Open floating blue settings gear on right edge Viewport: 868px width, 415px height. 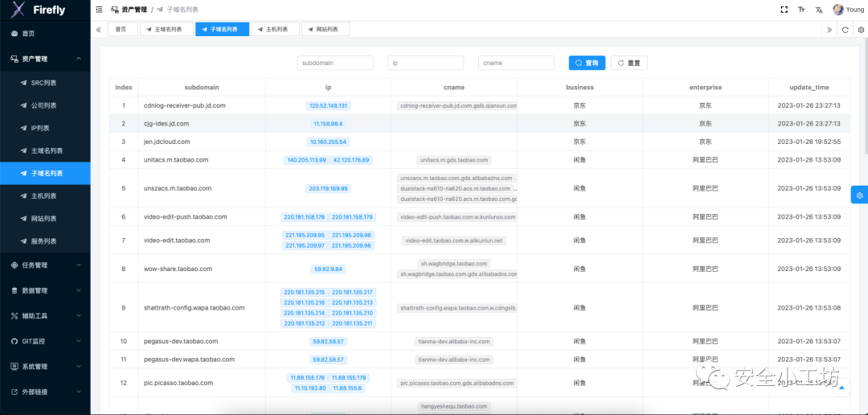[x=859, y=195]
